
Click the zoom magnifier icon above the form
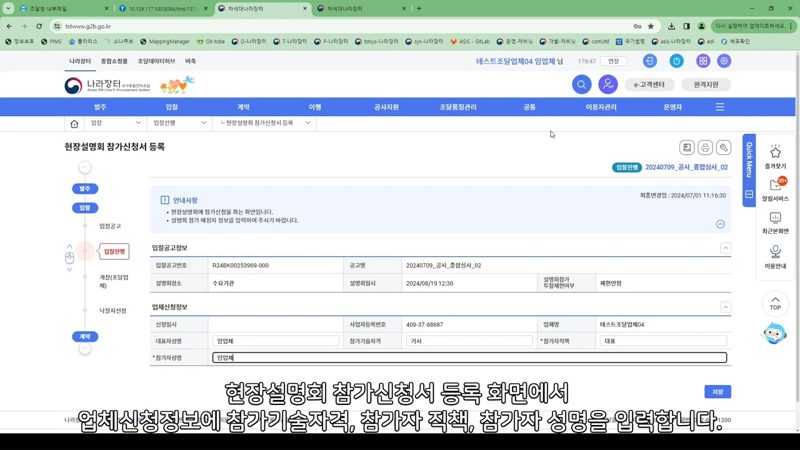click(x=723, y=147)
